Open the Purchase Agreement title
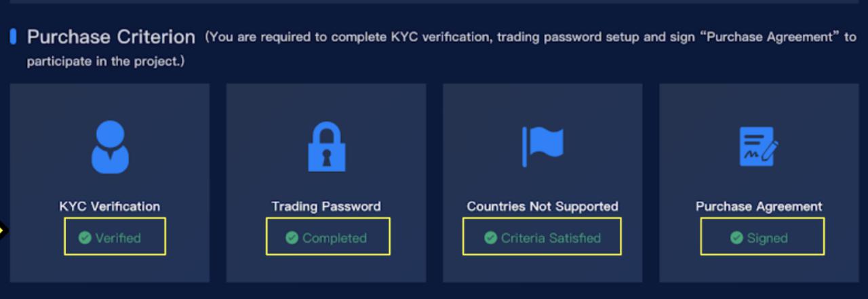Screen dimensions: 868x299 (x=759, y=206)
